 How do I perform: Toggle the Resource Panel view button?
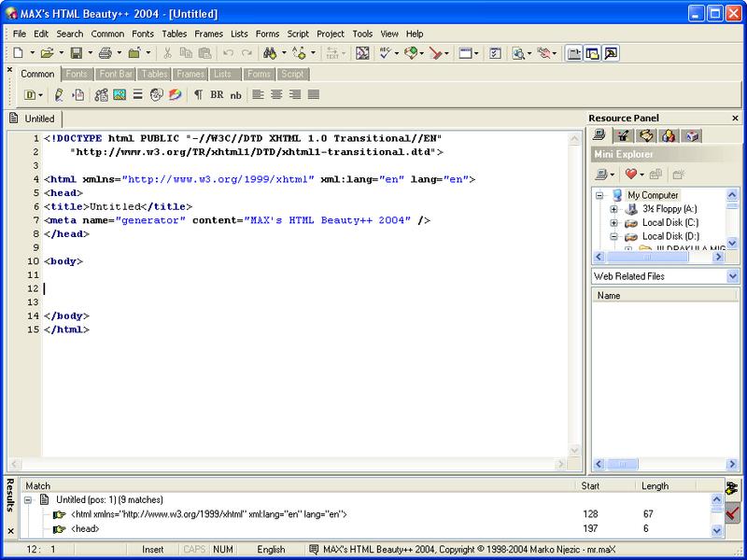593,53
